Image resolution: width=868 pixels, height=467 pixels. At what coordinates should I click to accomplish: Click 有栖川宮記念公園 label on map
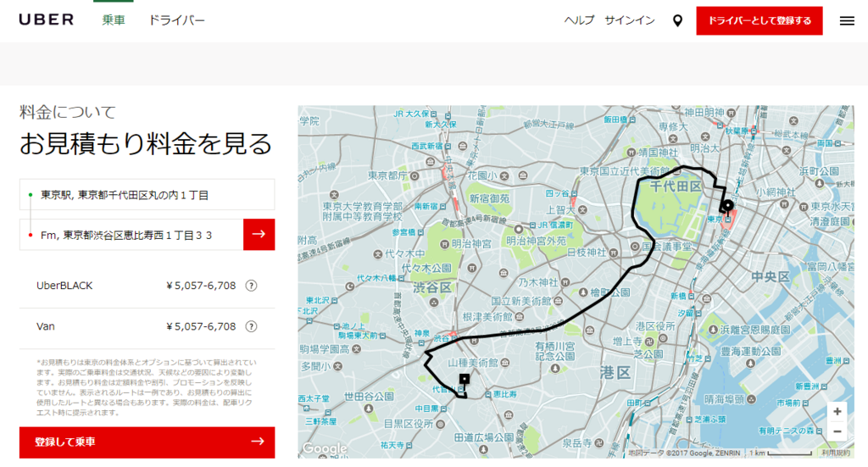tap(554, 351)
